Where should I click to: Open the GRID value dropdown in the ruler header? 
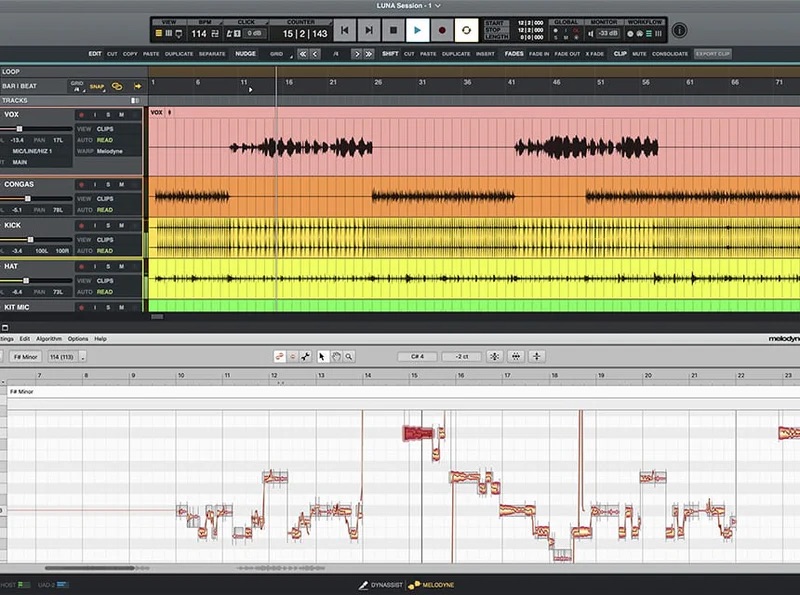click(78, 86)
